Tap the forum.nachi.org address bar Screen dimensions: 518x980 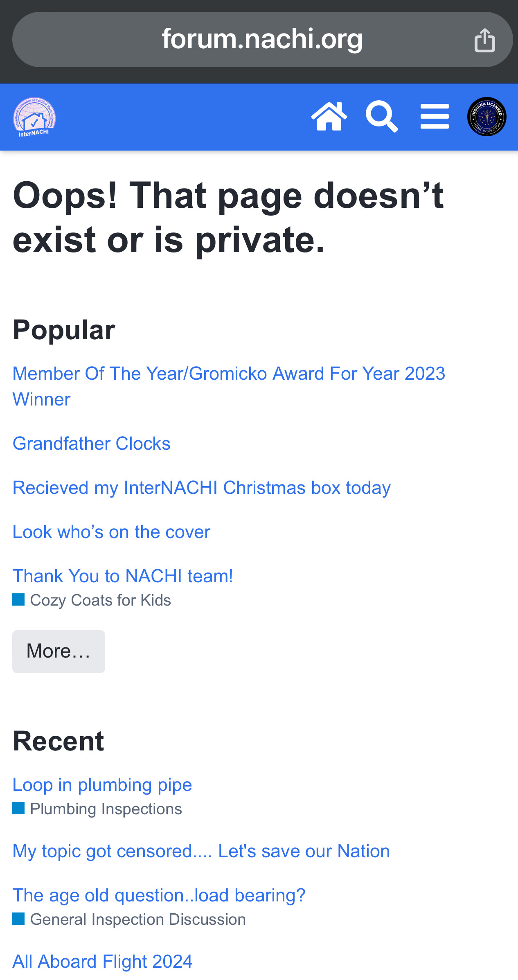point(262,40)
